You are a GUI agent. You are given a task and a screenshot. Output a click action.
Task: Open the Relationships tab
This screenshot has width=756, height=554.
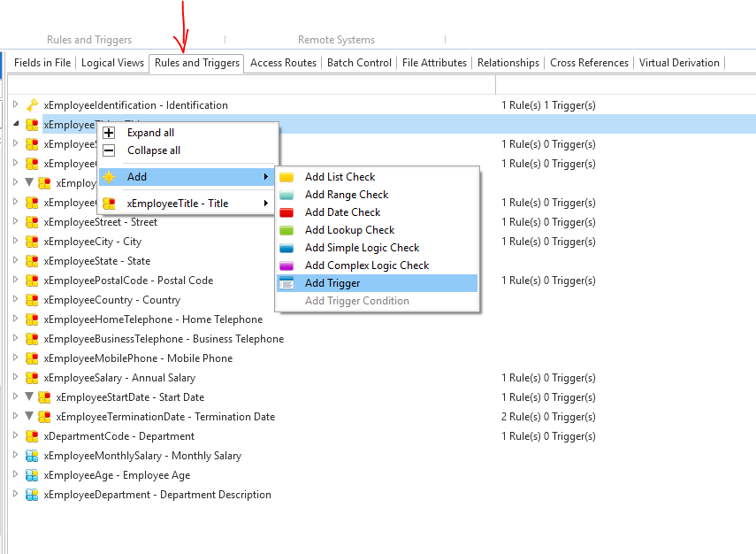coord(508,63)
